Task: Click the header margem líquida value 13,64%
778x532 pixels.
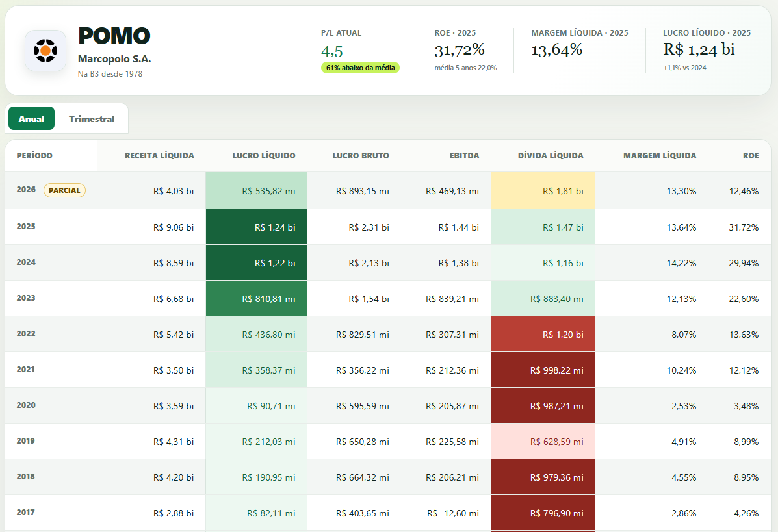Action: [557, 49]
